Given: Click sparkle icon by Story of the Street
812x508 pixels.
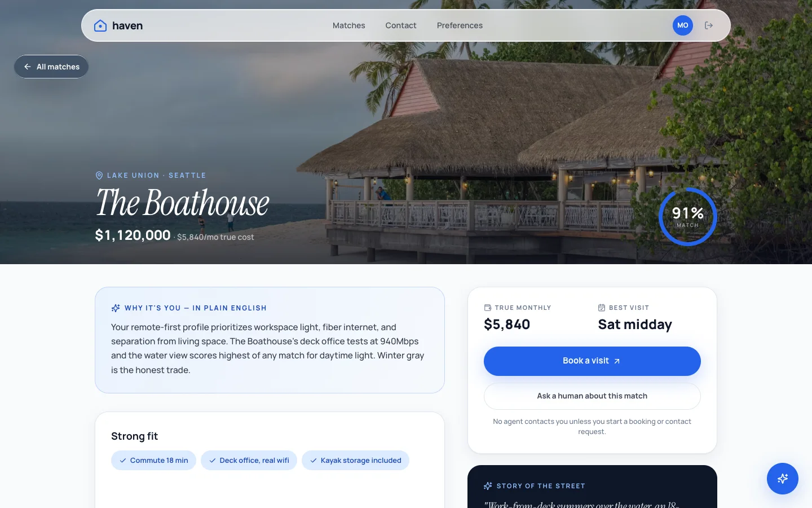Looking at the screenshot, I should pyautogui.click(x=488, y=486).
